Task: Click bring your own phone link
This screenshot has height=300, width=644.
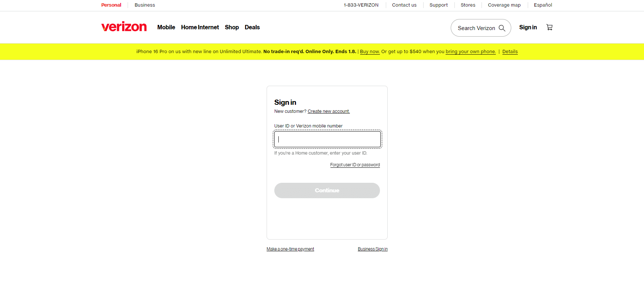Action: point(471,52)
